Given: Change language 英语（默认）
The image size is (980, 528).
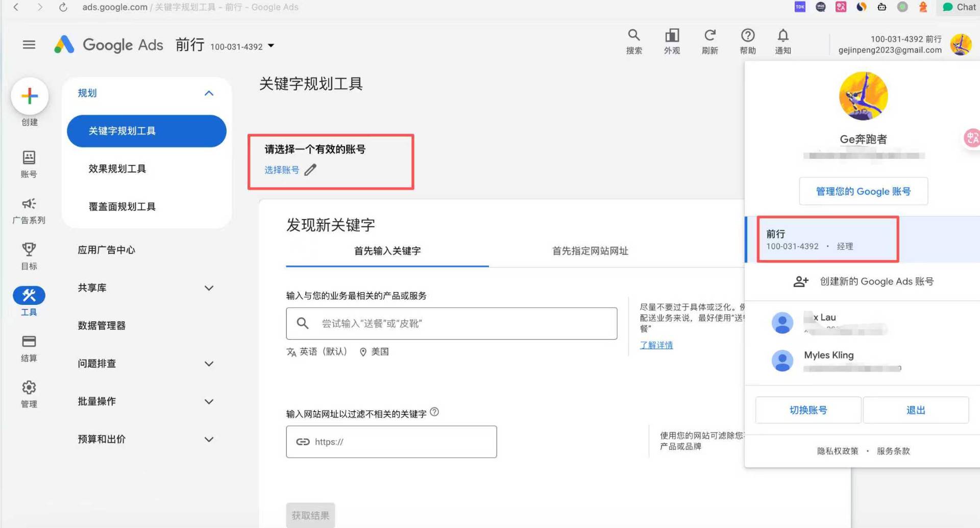Looking at the screenshot, I should tap(317, 352).
